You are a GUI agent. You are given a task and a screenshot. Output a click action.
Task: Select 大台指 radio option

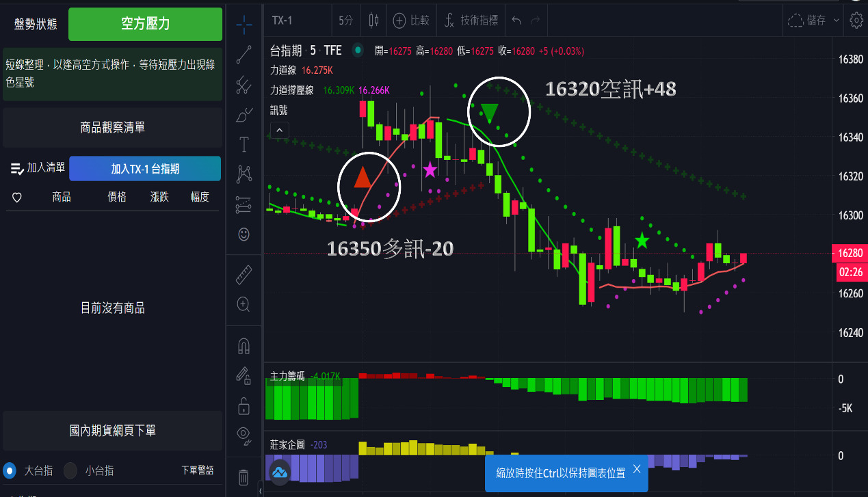tap(10, 470)
